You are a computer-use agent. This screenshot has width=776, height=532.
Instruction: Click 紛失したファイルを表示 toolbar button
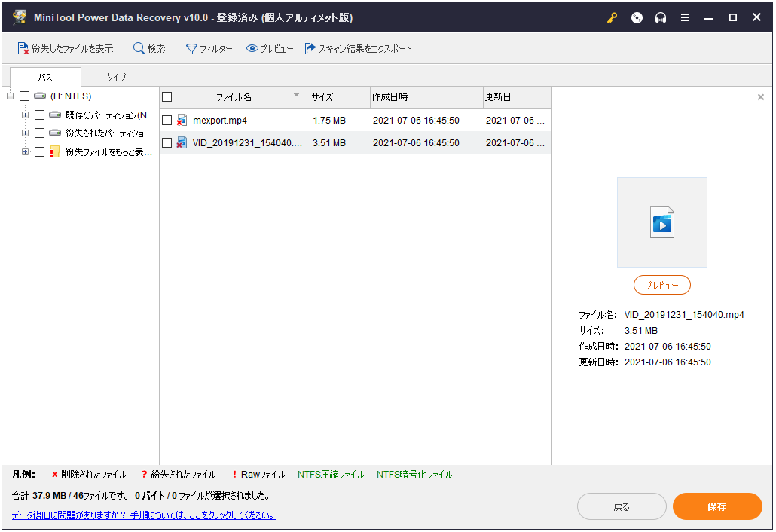click(x=65, y=49)
